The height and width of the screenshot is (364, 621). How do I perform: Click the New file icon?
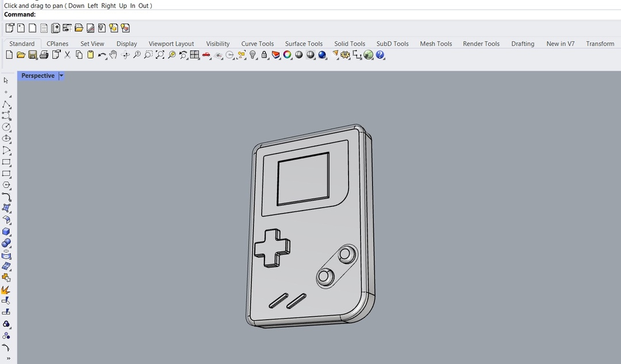[x=10, y=55]
